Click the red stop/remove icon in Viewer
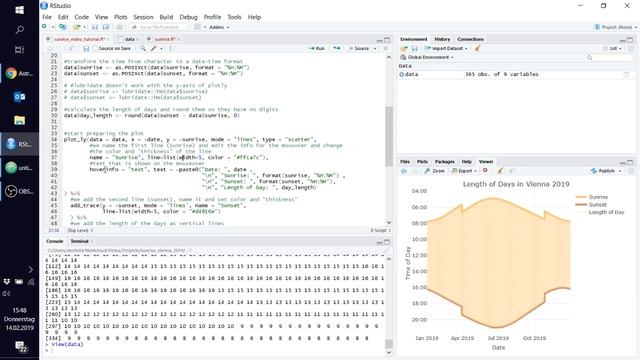 [x=485, y=170]
